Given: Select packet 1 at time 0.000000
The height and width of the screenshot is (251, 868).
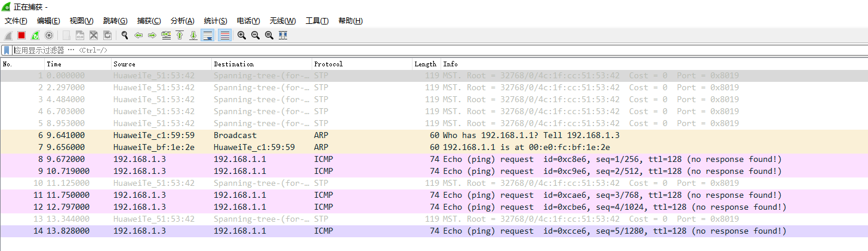Looking at the screenshot, I should (x=434, y=75).
